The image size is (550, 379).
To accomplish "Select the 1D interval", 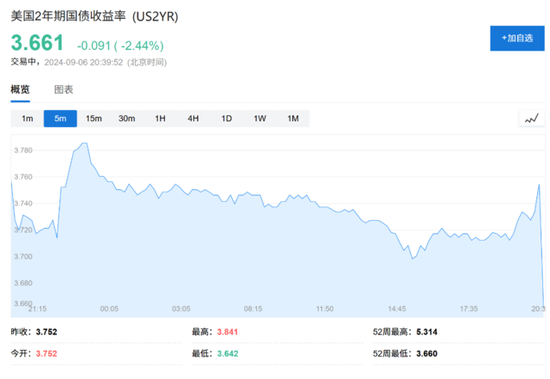I will [x=227, y=119].
